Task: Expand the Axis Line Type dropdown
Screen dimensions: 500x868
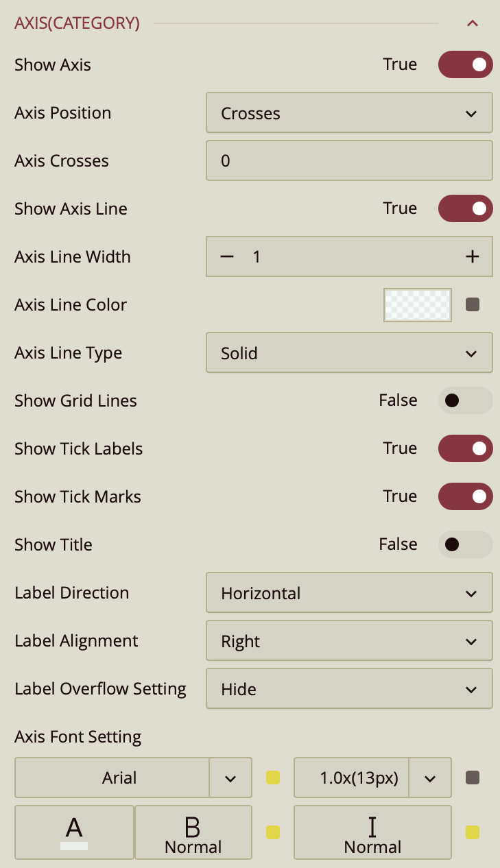Action: [x=349, y=353]
